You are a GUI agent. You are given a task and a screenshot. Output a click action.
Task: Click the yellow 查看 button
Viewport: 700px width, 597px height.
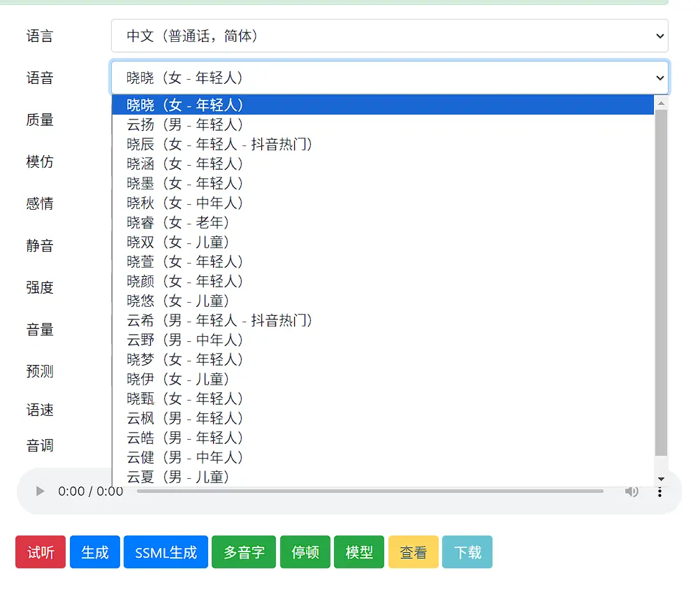(x=413, y=552)
